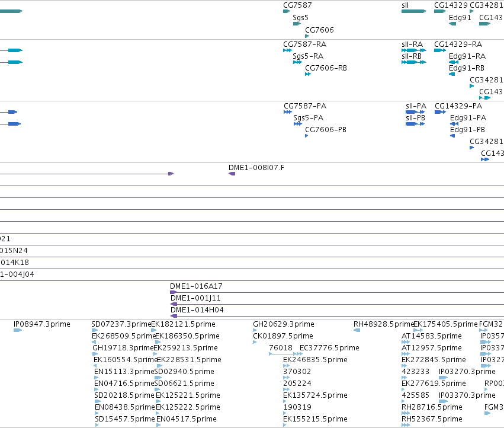Image resolution: width=504 pixels, height=428 pixels.
Task: Click the Sgs5-PA protein label
Action: tap(308, 118)
